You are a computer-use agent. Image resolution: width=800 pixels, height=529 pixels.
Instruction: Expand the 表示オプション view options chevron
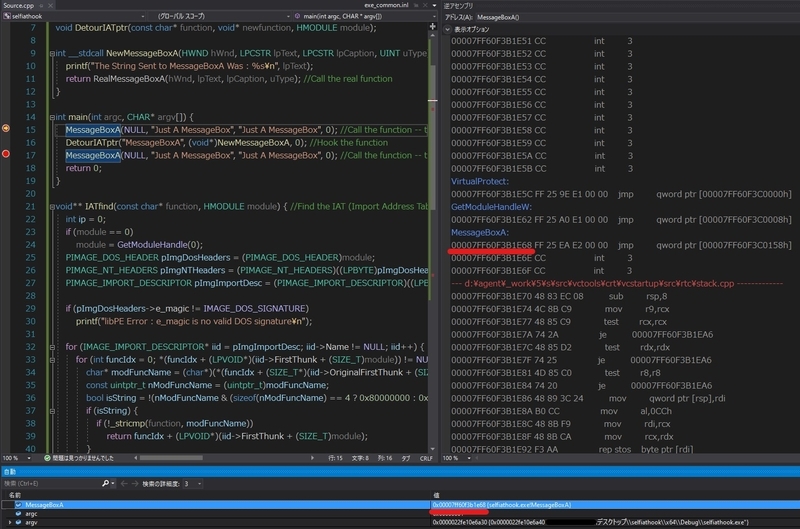(x=447, y=29)
